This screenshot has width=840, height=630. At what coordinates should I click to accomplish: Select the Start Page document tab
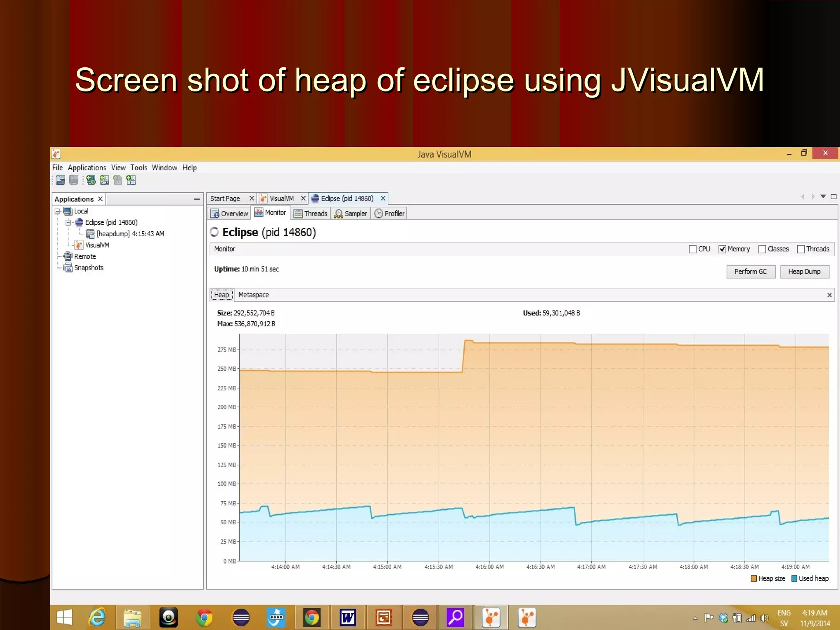225,199
